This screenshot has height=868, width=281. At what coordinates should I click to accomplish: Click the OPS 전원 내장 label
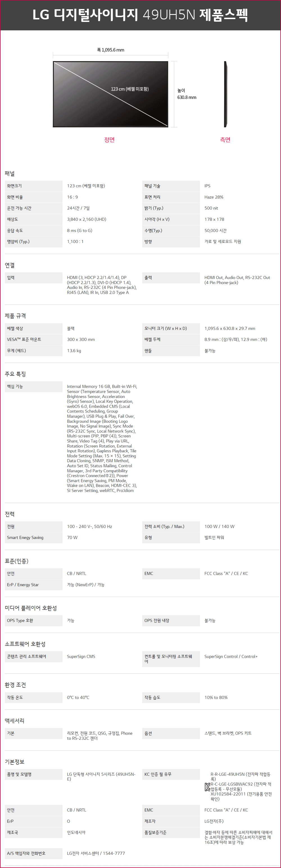point(157,620)
